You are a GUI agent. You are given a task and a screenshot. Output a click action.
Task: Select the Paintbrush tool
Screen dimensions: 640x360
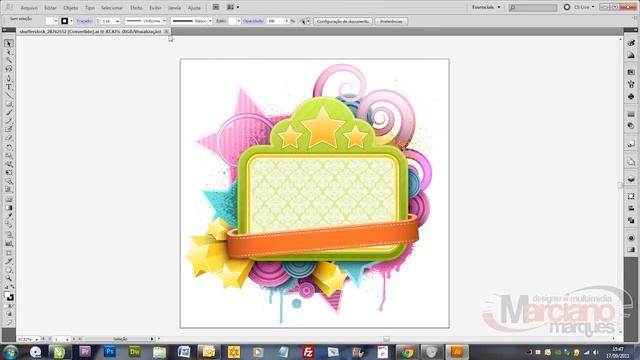click(x=9, y=113)
